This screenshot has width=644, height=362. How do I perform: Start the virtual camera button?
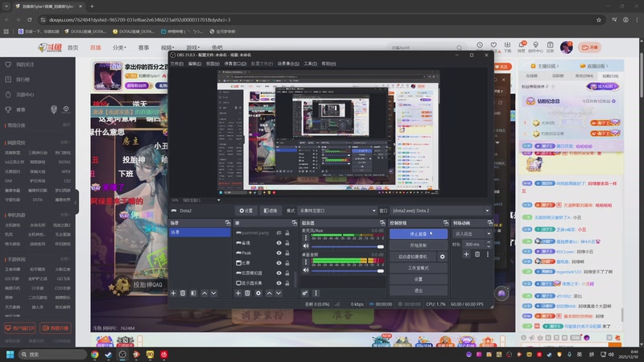point(413,257)
